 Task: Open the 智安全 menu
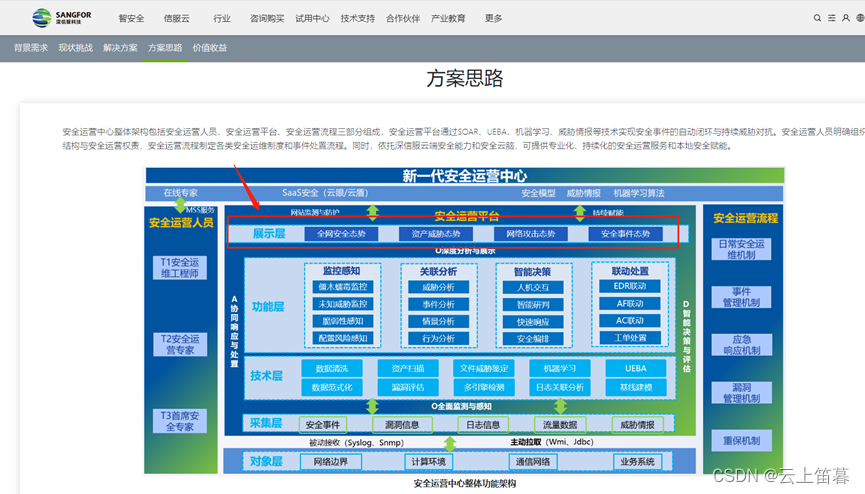click(131, 18)
